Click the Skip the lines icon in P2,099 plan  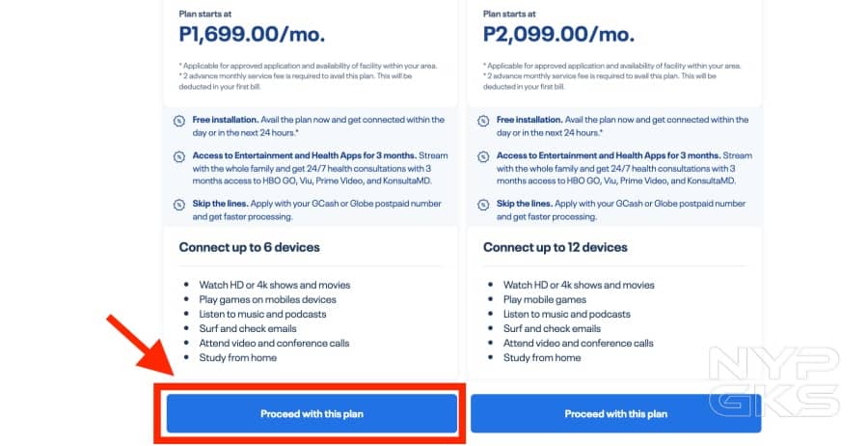[x=483, y=205]
